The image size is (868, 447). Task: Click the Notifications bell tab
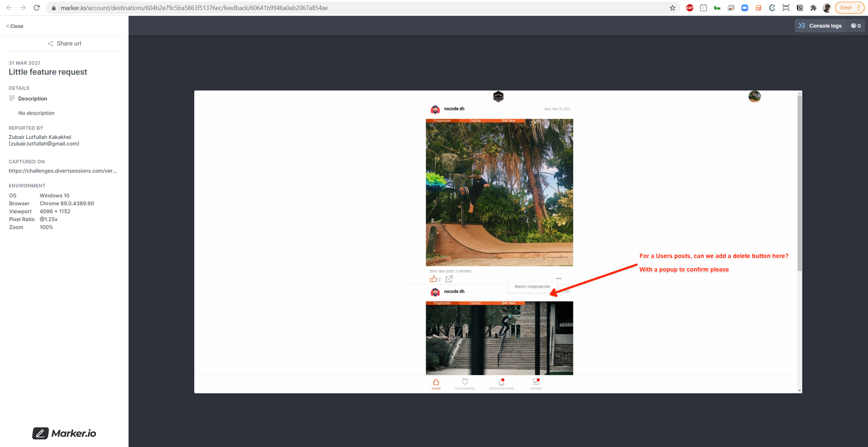point(502,384)
